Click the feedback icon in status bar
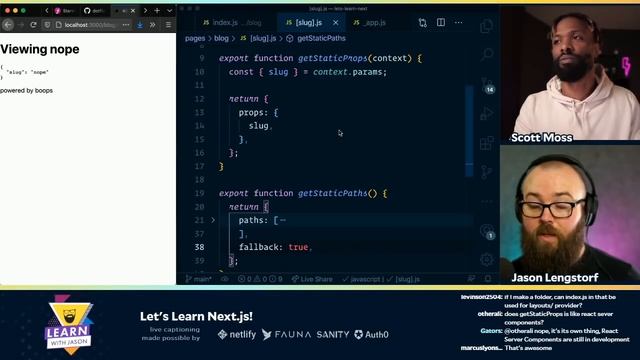The height and width of the screenshot is (360, 640). [x=471, y=279]
